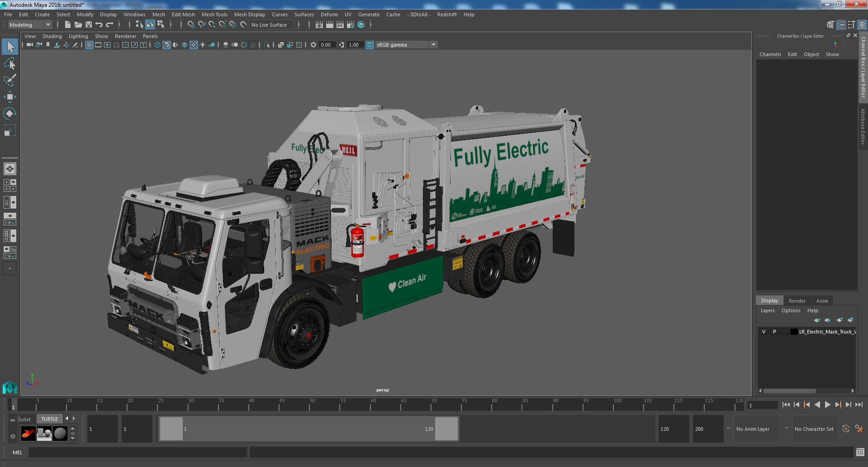Open the Mesh Tools menu

214,14
